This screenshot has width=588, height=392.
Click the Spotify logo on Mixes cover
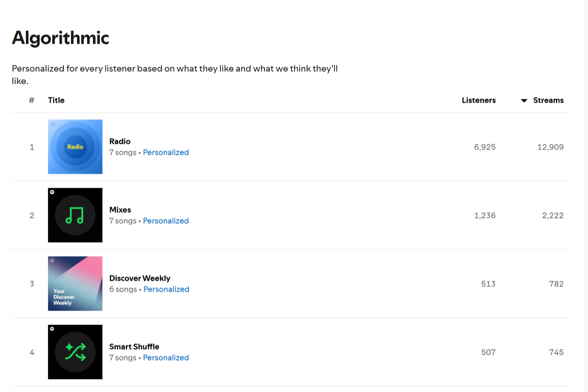click(52, 192)
